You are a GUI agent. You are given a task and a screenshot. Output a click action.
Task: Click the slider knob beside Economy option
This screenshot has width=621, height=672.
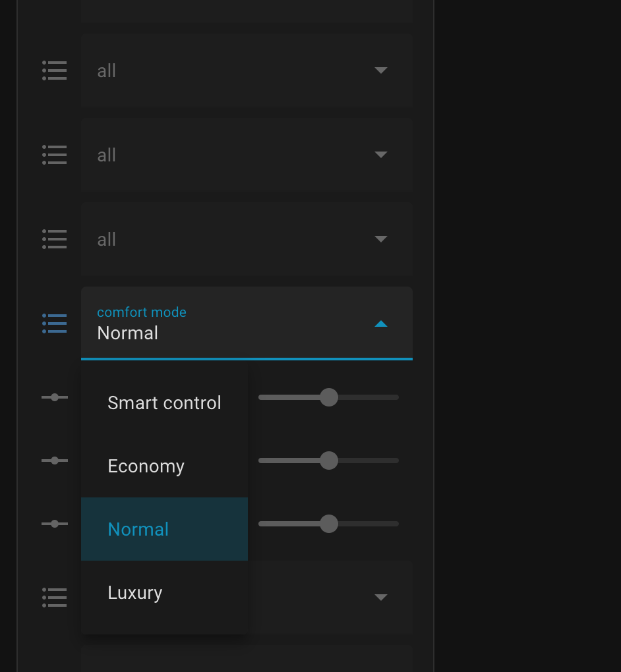(328, 461)
